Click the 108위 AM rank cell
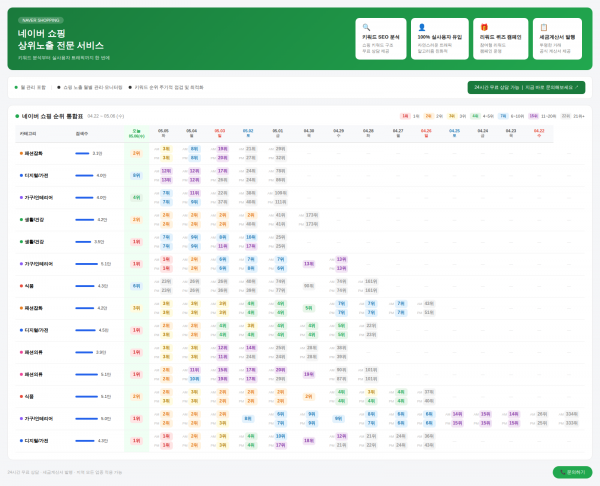Image resolution: width=600 pixels, height=486 pixels. click(281, 193)
